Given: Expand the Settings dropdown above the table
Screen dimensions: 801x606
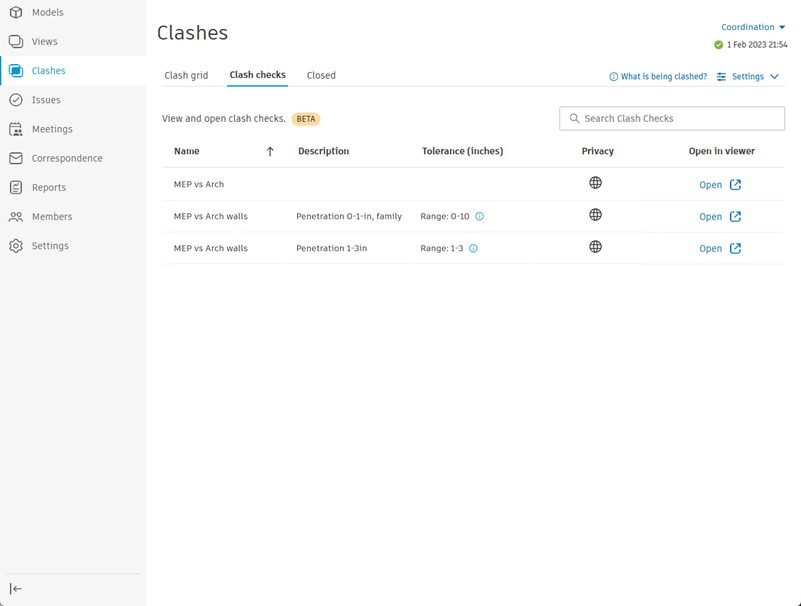Looking at the screenshot, I should pyautogui.click(x=748, y=77).
